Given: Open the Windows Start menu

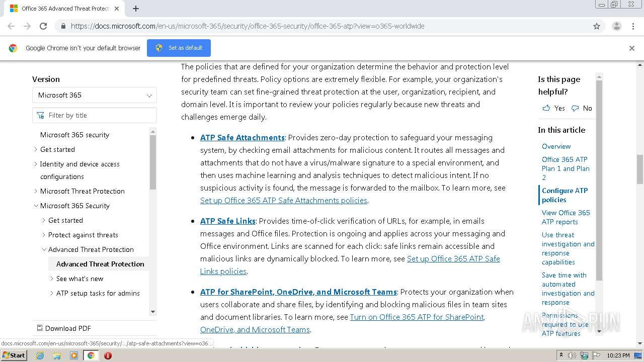Looking at the screenshot, I should click(x=14, y=355).
